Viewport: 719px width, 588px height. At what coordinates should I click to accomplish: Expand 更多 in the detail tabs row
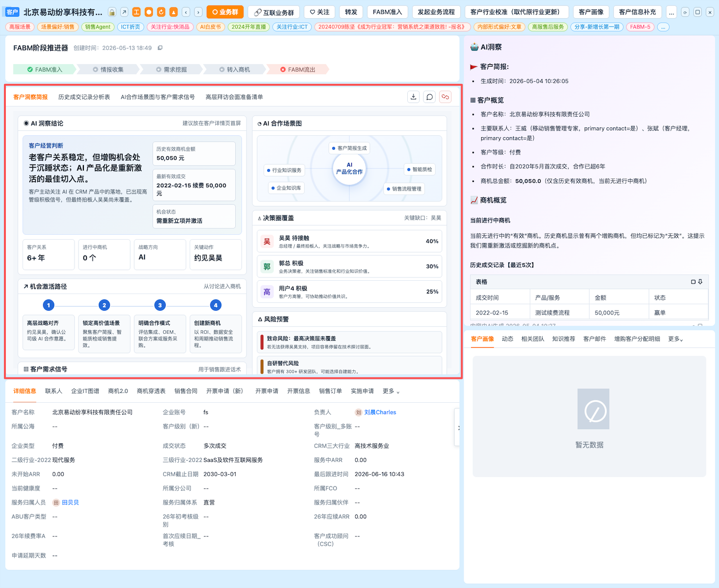(391, 391)
